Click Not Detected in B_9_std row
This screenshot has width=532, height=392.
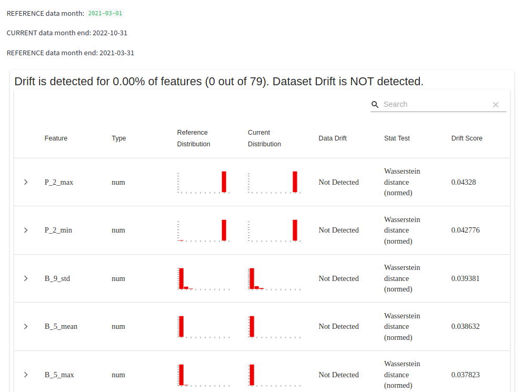pos(338,278)
